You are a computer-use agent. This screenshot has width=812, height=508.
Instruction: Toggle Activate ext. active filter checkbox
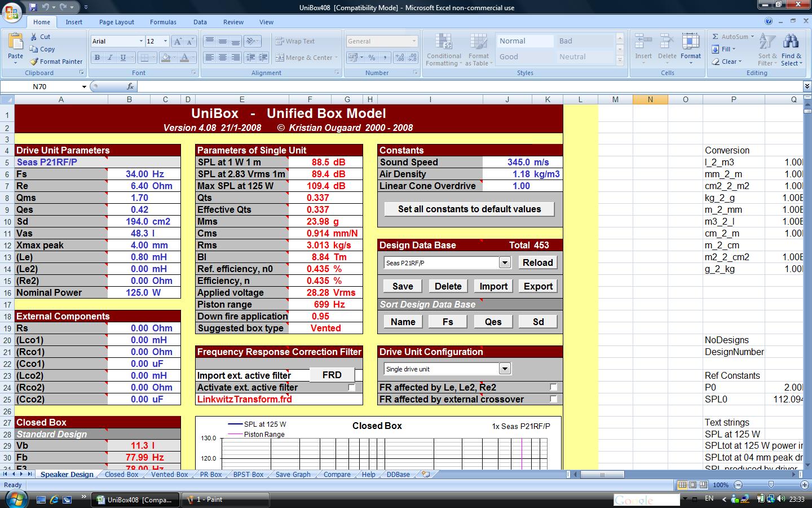[x=351, y=387]
